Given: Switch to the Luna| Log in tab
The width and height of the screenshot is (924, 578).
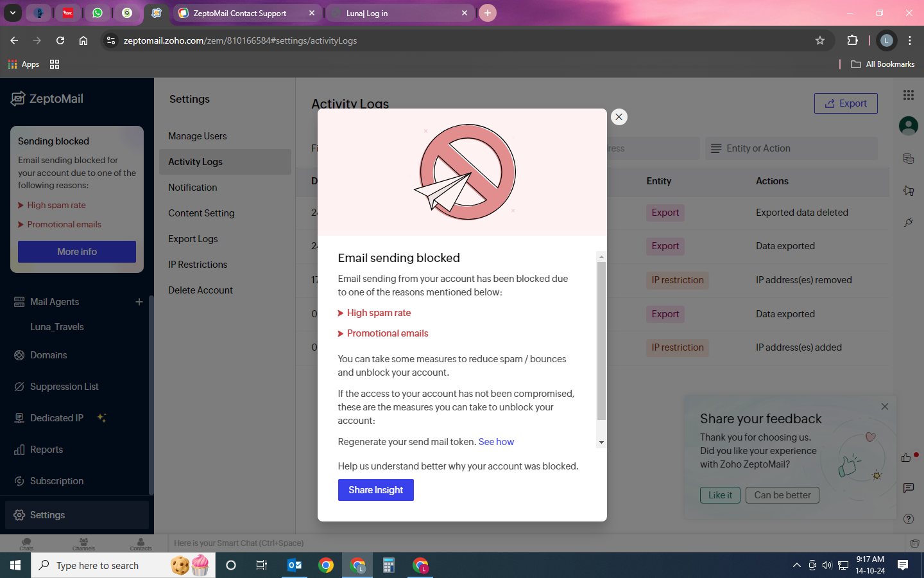Looking at the screenshot, I should click(400, 13).
